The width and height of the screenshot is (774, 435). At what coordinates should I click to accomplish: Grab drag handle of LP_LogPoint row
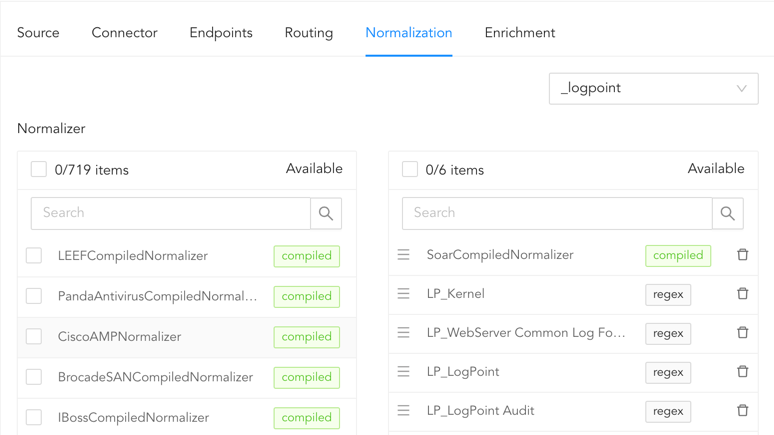(x=404, y=372)
